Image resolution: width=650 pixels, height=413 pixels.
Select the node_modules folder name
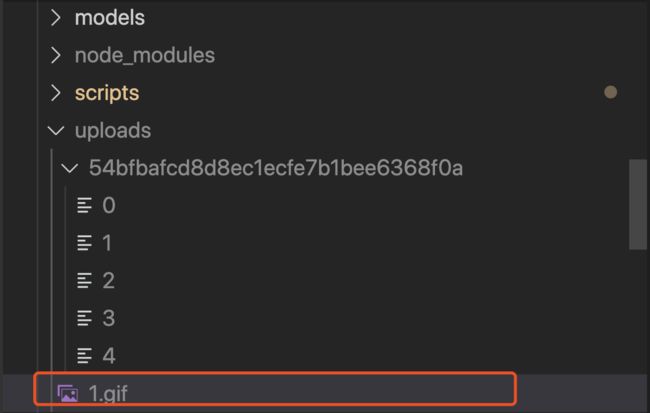pos(145,56)
